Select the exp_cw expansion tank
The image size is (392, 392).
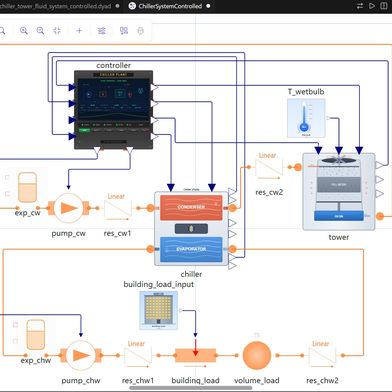[x=27, y=187]
